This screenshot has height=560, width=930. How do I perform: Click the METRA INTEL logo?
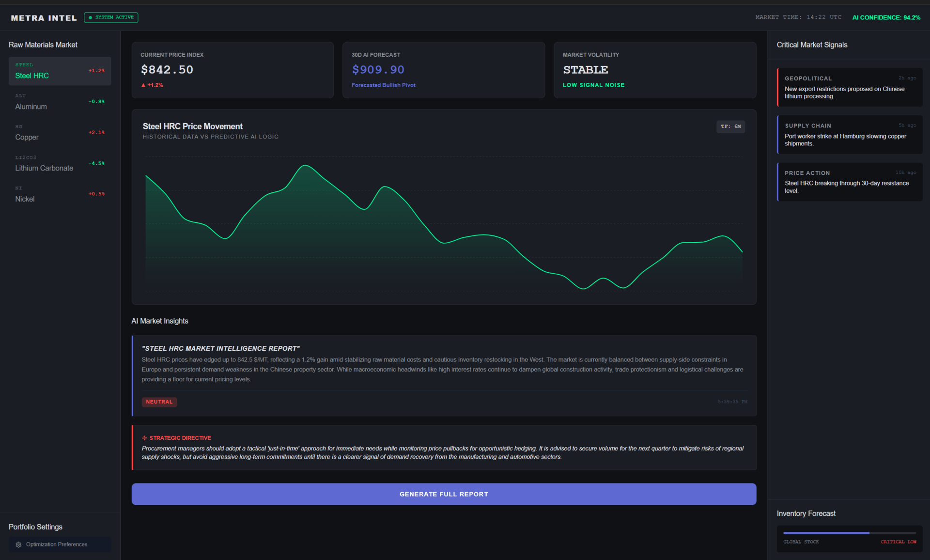tap(44, 17)
